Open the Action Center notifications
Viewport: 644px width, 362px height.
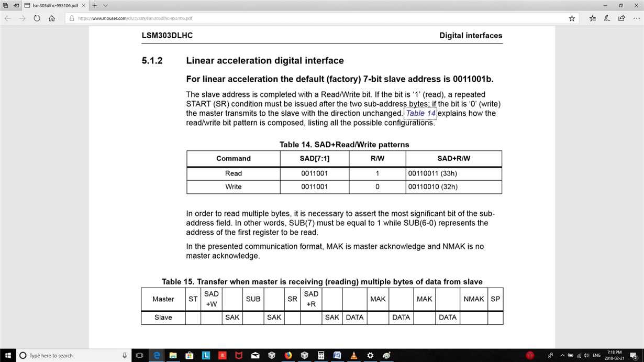pos(634,355)
